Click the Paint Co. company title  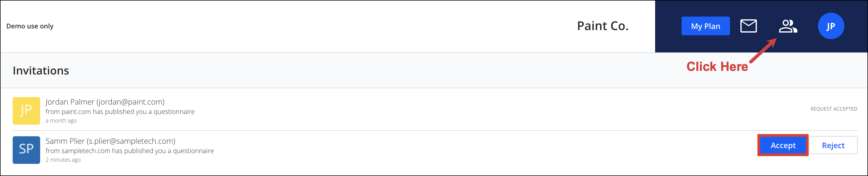[603, 26]
